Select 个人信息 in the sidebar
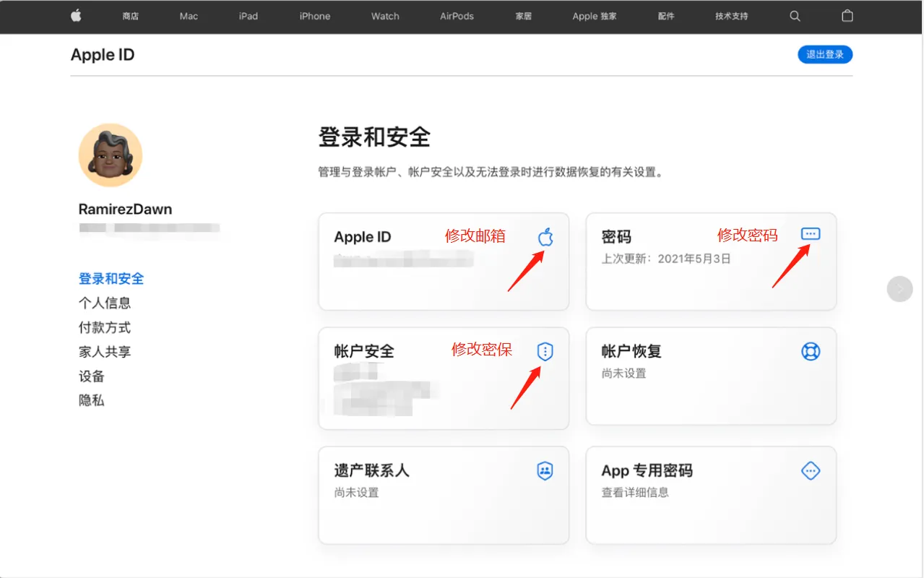Image resolution: width=924 pixels, height=578 pixels. (105, 303)
